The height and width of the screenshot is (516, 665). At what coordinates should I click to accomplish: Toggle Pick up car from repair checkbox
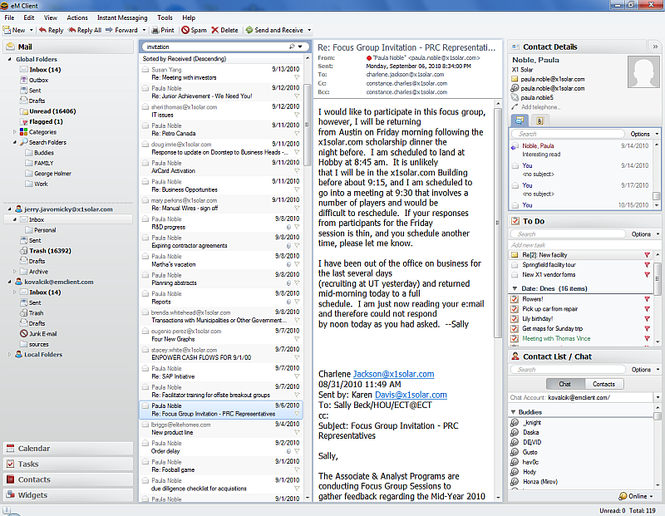514,309
